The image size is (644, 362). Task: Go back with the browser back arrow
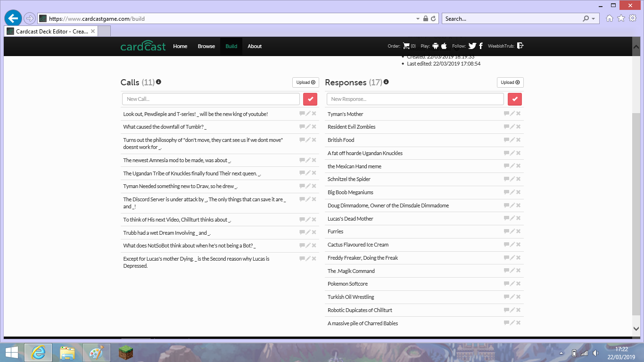[13, 18]
